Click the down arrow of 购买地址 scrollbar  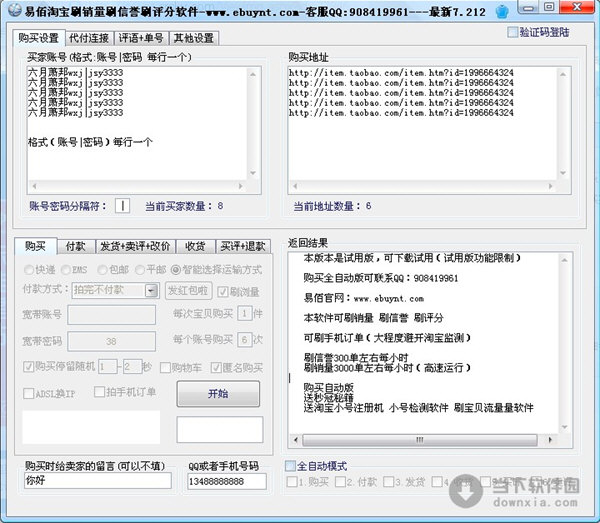point(563,173)
